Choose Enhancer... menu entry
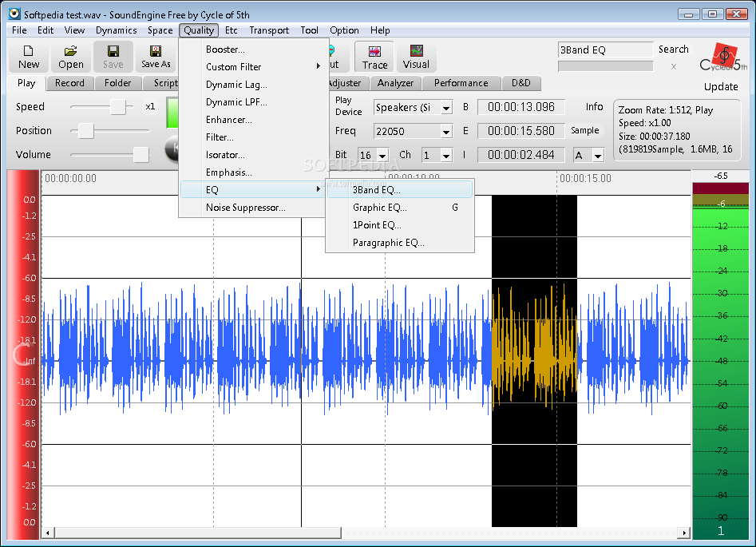This screenshot has height=547, width=756. tap(252, 120)
